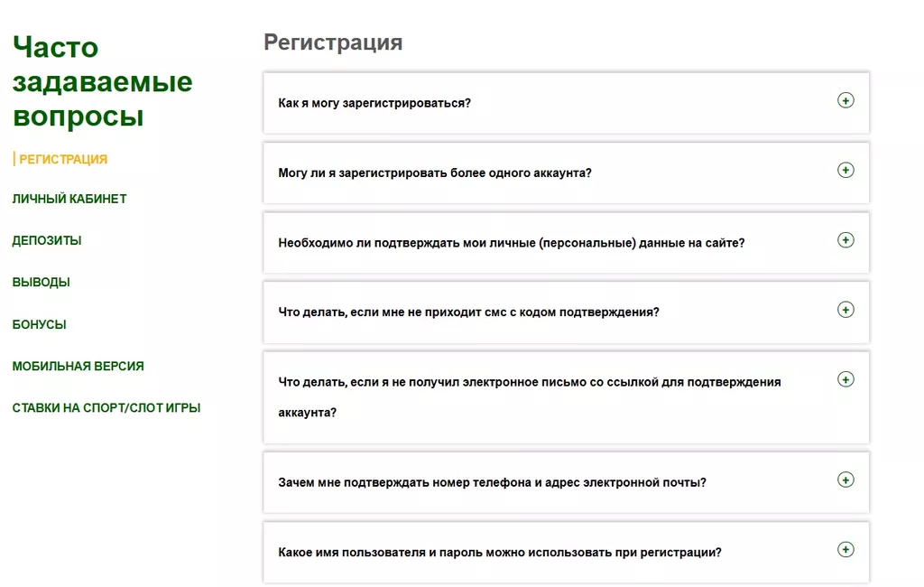Go to the ДЕПОЗИТЫ section
924x587 pixels.
47,240
